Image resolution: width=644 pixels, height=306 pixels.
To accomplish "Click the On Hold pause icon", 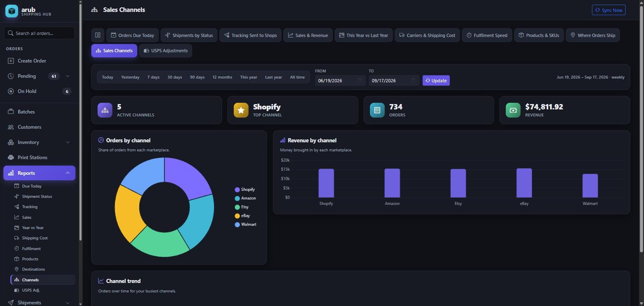I will [11, 91].
